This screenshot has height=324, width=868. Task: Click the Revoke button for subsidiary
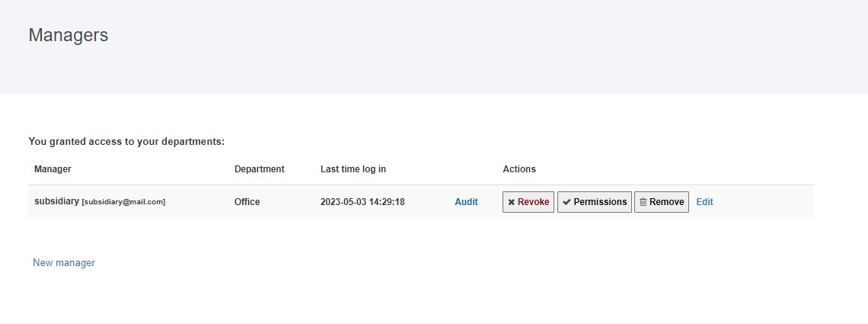pos(528,202)
